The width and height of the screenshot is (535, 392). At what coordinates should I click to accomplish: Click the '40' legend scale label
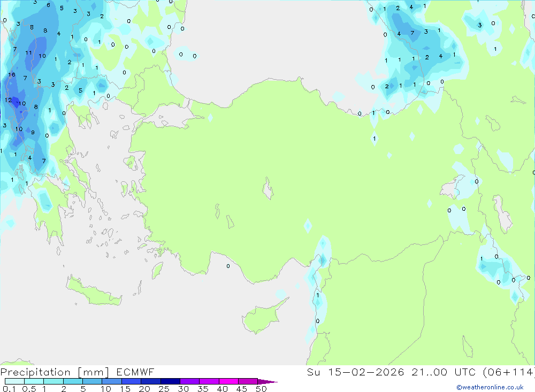223,389
